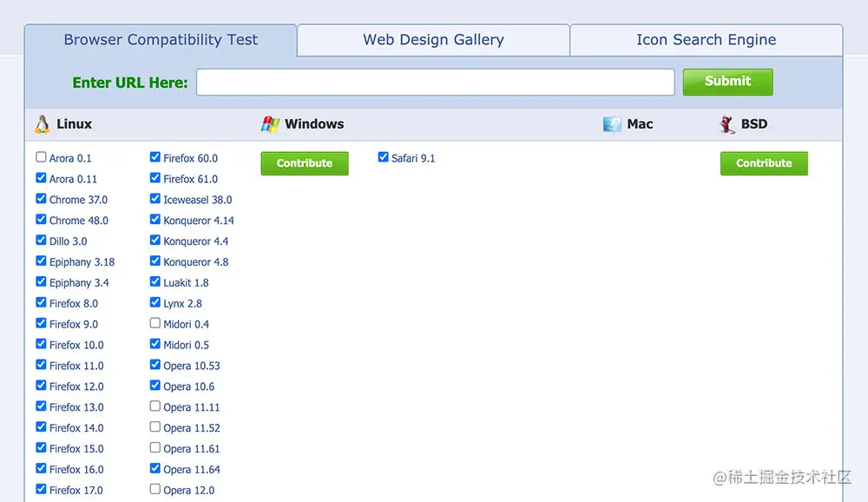Enable the Opera 12.0 checkbox
Viewport: 868px width, 502px height.
click(x=155, y=489)
